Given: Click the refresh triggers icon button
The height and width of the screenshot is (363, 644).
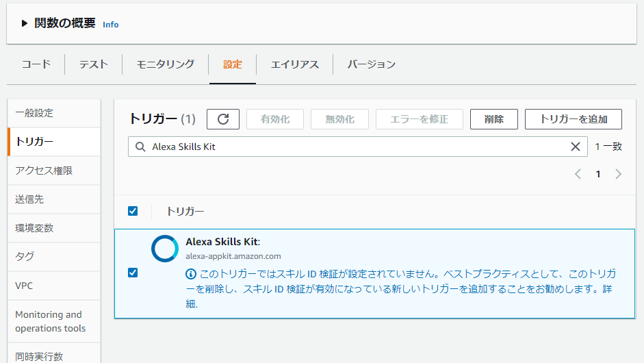Looking at the screenshot, I should point(223,119).
